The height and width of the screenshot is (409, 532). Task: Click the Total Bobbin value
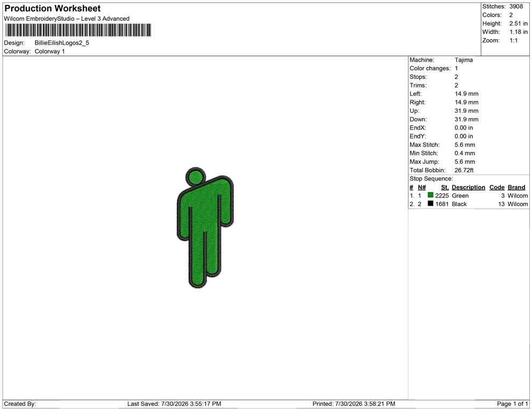pos(464,170)
